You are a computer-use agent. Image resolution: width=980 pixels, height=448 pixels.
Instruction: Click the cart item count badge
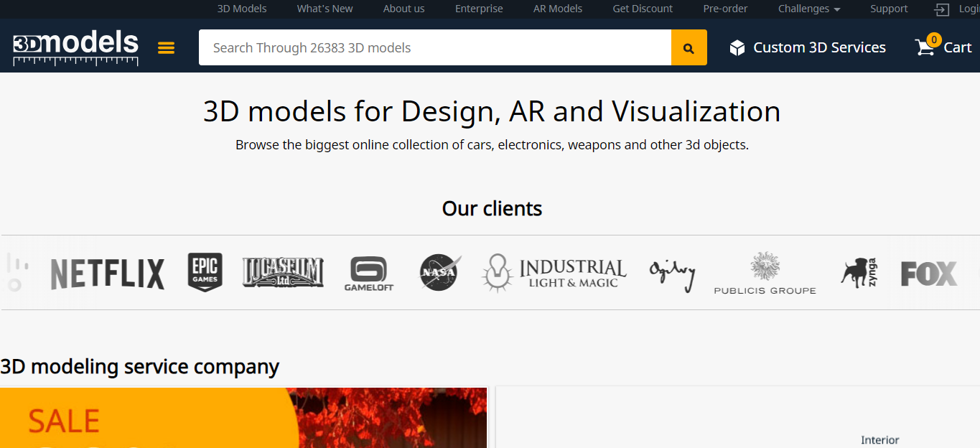[x=933, y=39]
